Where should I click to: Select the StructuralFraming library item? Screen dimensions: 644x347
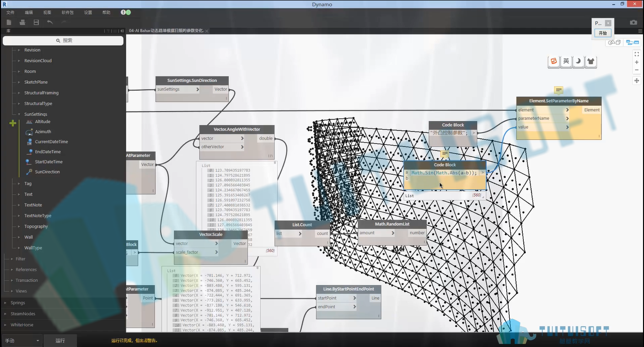(41, 93)
